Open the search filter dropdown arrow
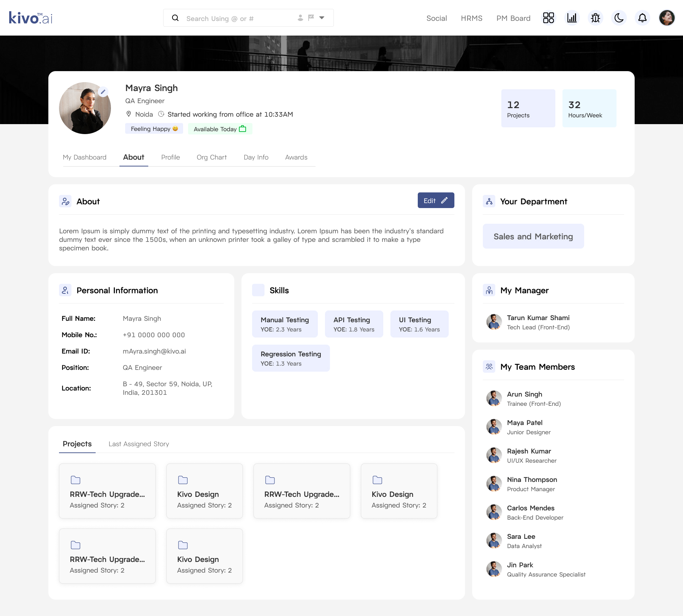 click(322, 17)
